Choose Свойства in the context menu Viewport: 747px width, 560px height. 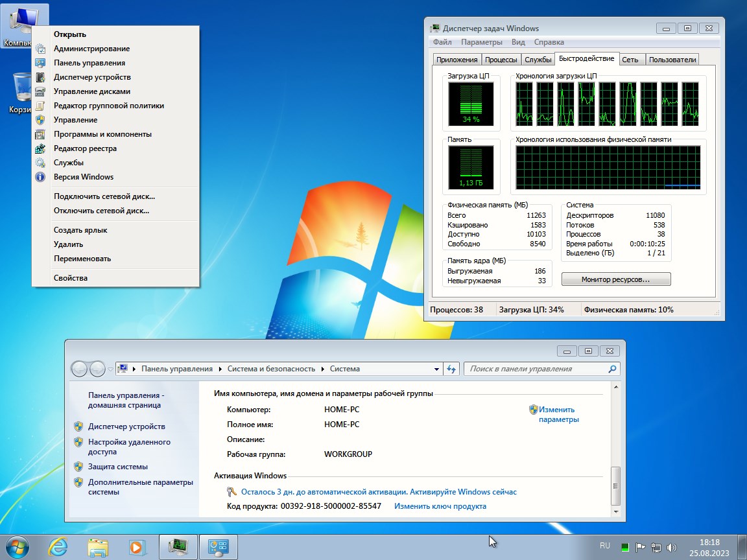point(116,278)
